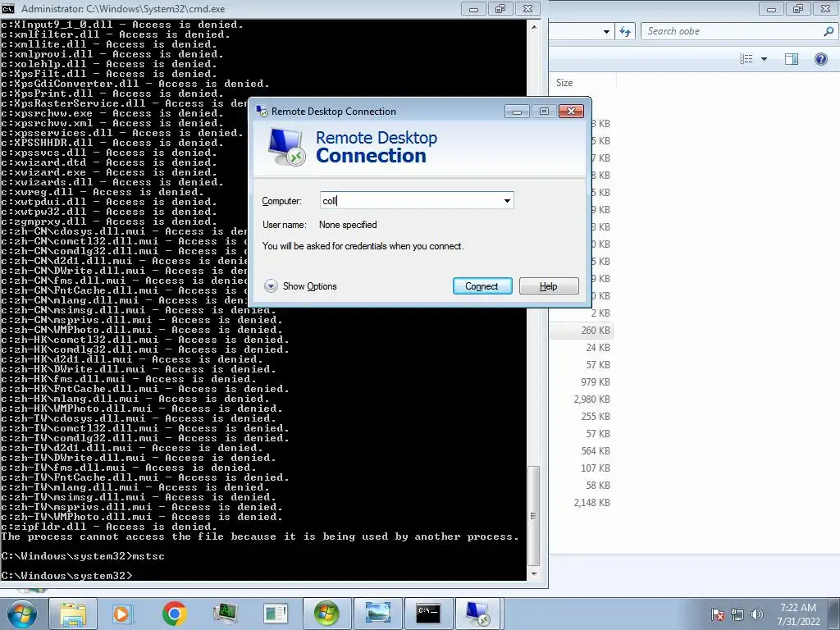
Task: Select the 2,980 KB file row in Explorer
Action: 582,399
